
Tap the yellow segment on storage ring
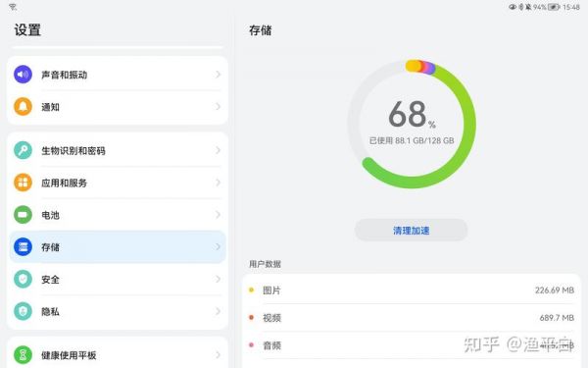click(413, 66)
